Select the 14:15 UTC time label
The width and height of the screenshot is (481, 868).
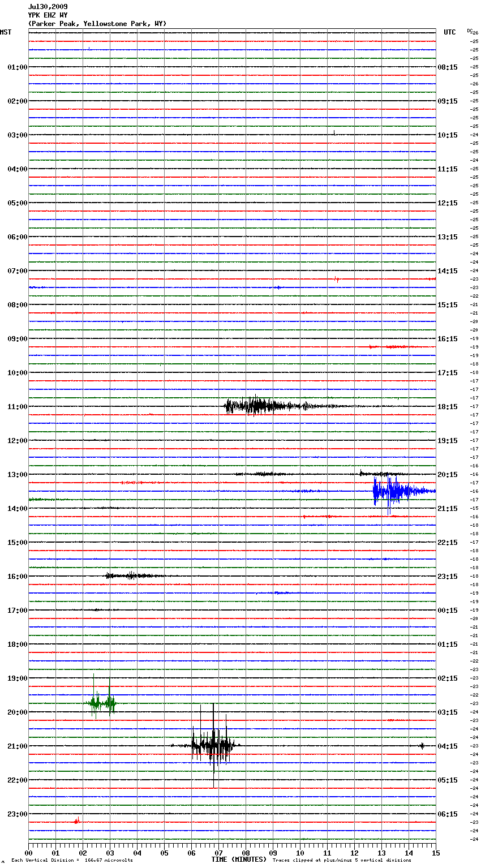coord(448,271)
